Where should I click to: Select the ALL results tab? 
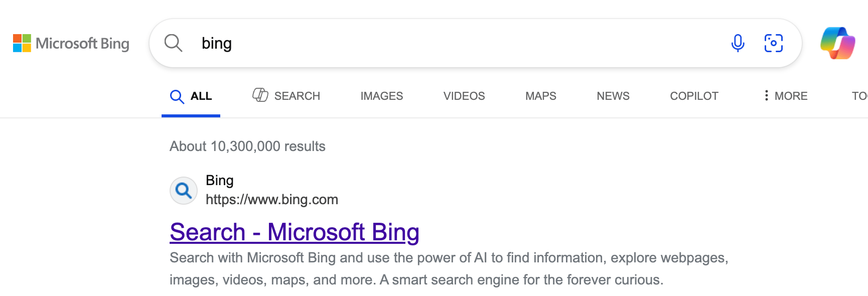(x=200, y=96)
